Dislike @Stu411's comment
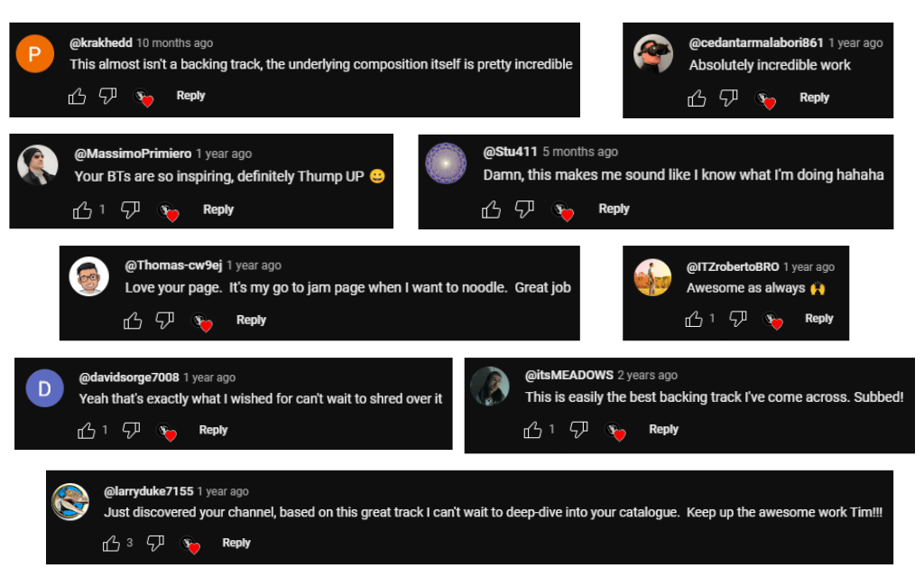The width and height of the screenshot is (924, 587). tap(524, 210)
